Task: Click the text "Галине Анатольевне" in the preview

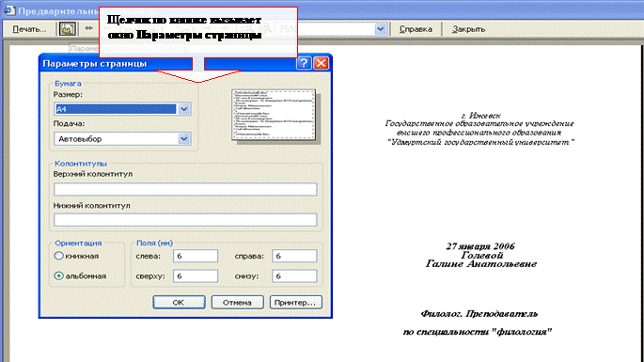Action: point(481,264)
